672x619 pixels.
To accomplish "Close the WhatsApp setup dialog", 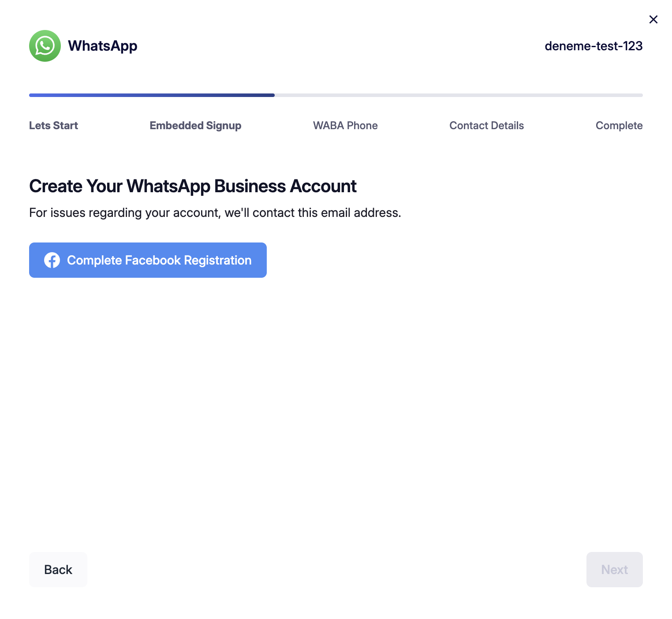I will click(653, 19).
